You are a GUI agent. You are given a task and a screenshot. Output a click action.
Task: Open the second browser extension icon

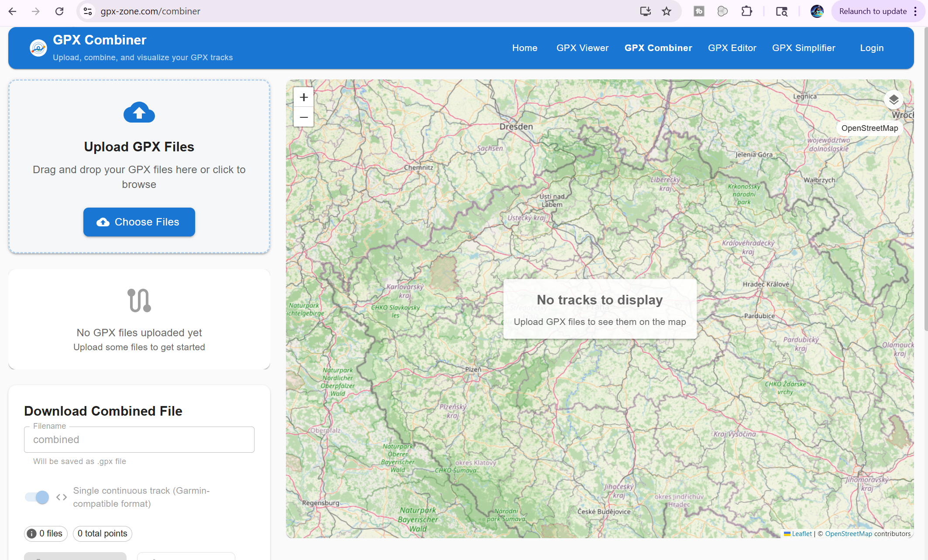point(723,11)
